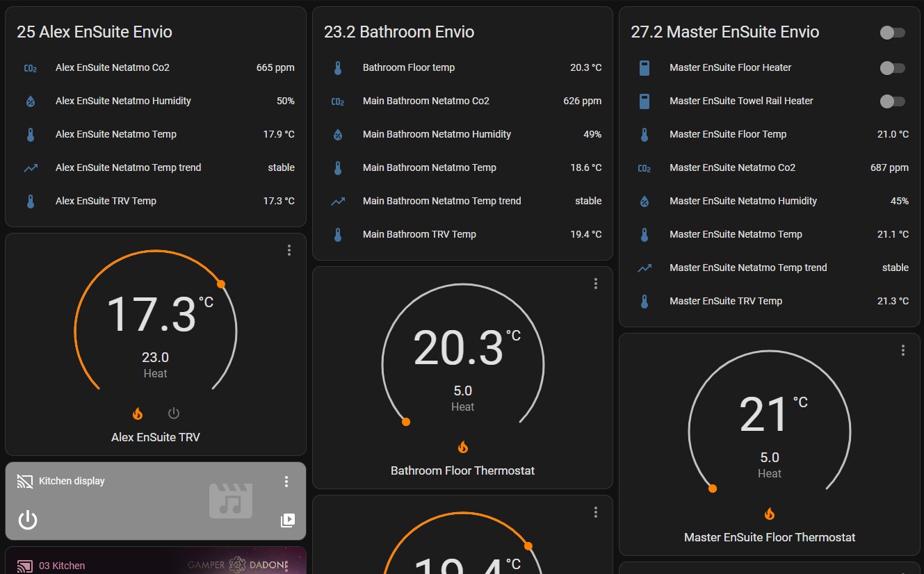Click Bathroom Floor Thermostat dial setpoint handle

406,422
